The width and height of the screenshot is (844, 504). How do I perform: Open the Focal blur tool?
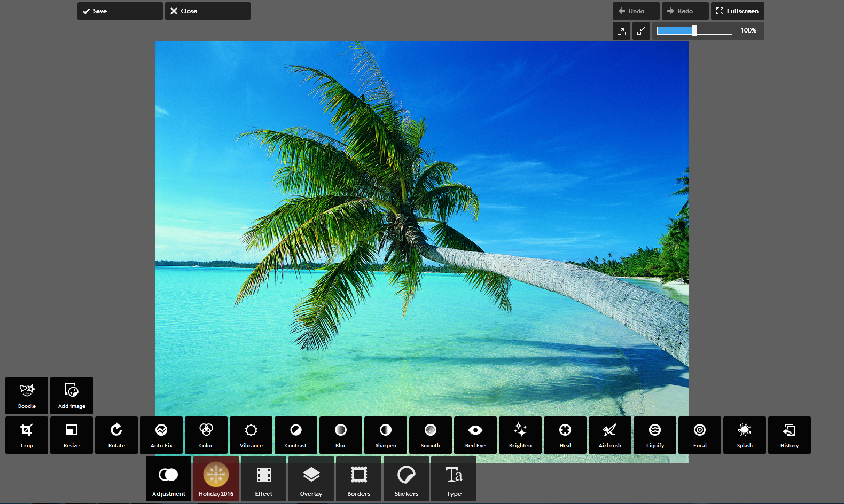click(x=700, y=435)
